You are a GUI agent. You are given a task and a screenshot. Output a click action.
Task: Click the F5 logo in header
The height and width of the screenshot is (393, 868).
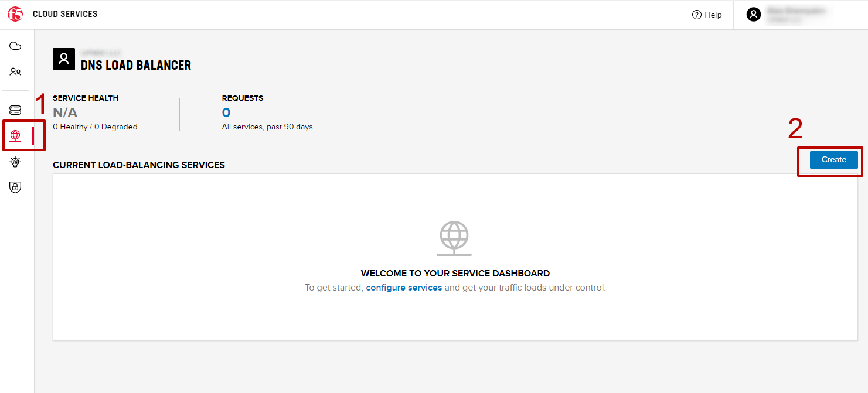point(15,14)
